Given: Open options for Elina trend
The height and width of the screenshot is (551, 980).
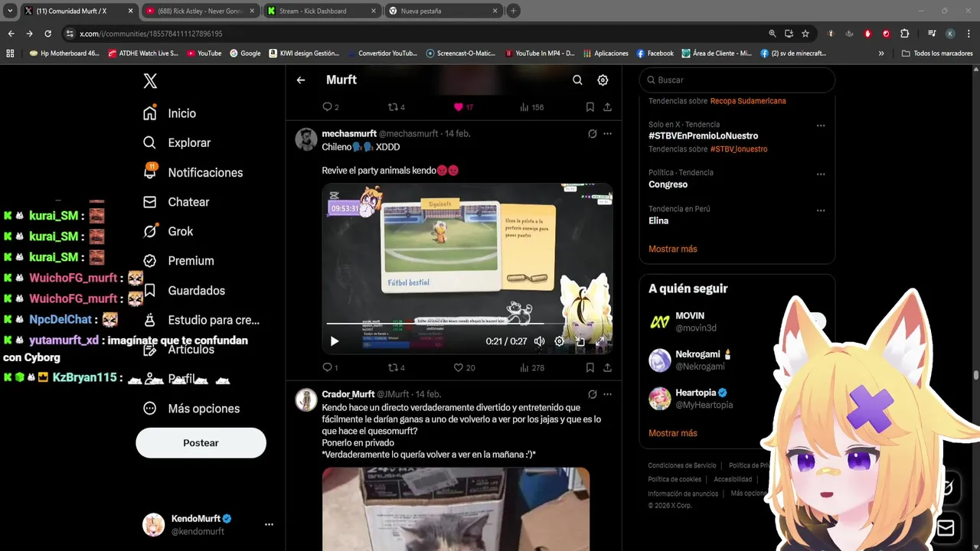Looking at the screenshot, I should [820, 210].
